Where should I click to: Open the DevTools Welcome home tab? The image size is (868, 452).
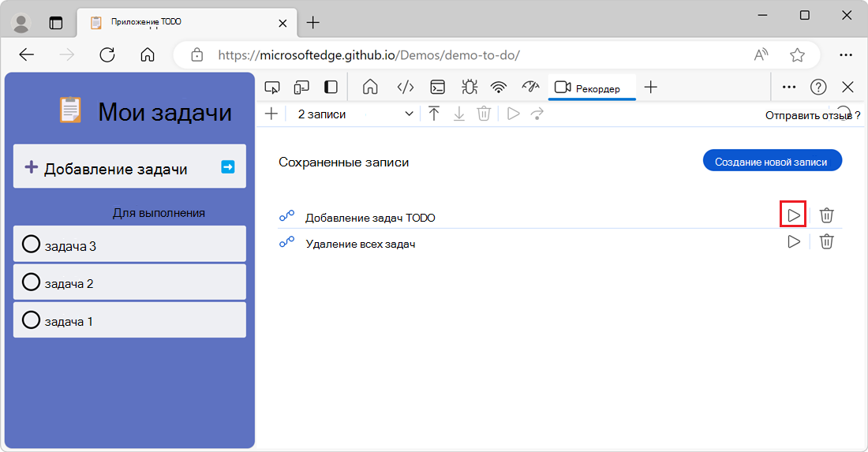tap(370, 87)
